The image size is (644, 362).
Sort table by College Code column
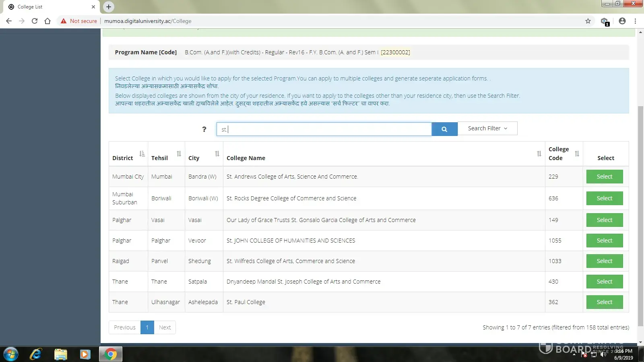[577, 154]
